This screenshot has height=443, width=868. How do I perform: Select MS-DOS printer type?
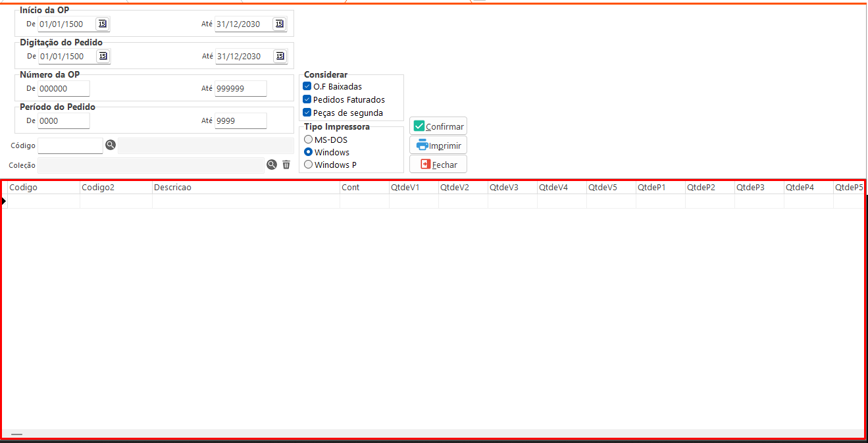pyautogui.click(x=308, y=140)
